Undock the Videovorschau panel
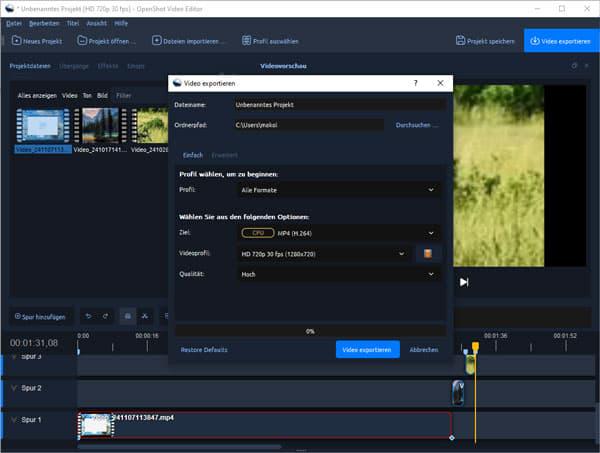Image resolution: width=600 pixels, height=453 pixels. pos(574,66)
